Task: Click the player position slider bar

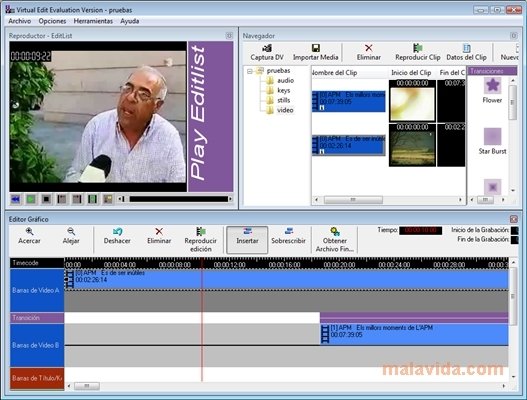Action: point(178,199)
